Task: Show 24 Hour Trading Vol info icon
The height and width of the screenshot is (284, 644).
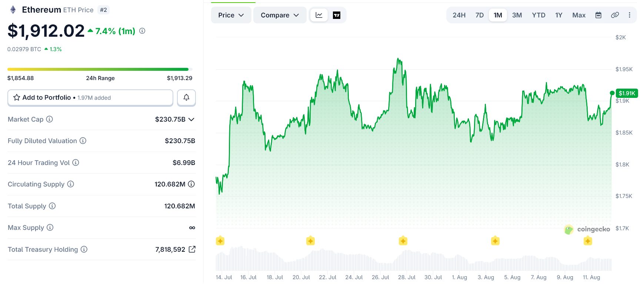Action: (76, 162)
